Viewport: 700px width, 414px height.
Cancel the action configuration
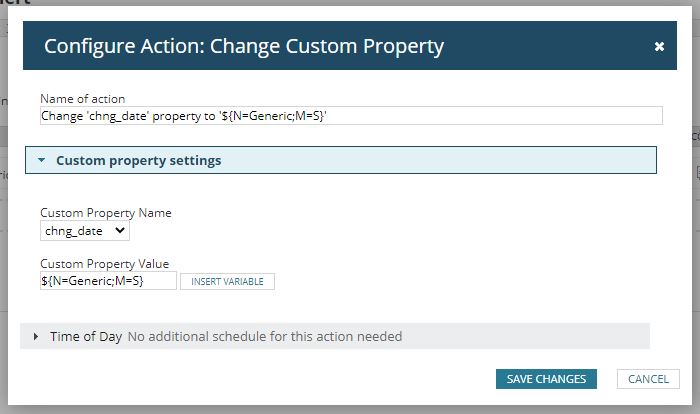tap(648, 379)
